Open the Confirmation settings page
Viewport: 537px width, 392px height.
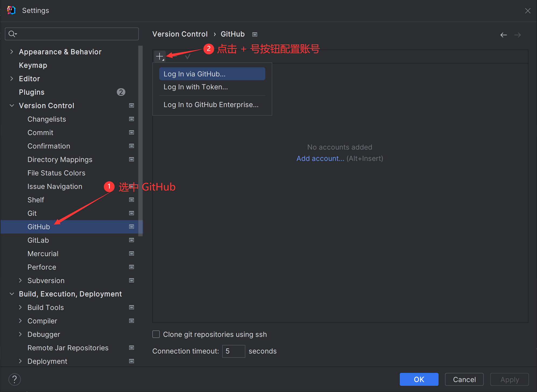pyautogui.click(x=49, y=146)
